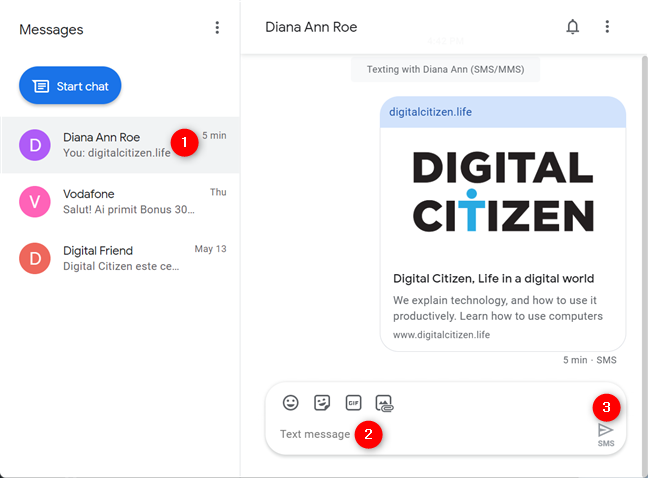Open the digitalcitizen.life link in the message

pyautogui.click(x=430, y=112)
